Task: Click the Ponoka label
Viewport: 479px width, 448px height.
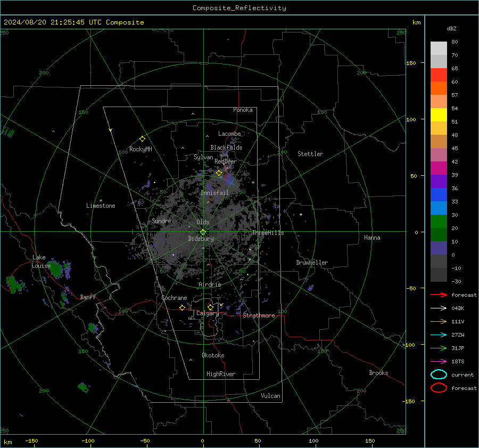Action: [243, 110]
